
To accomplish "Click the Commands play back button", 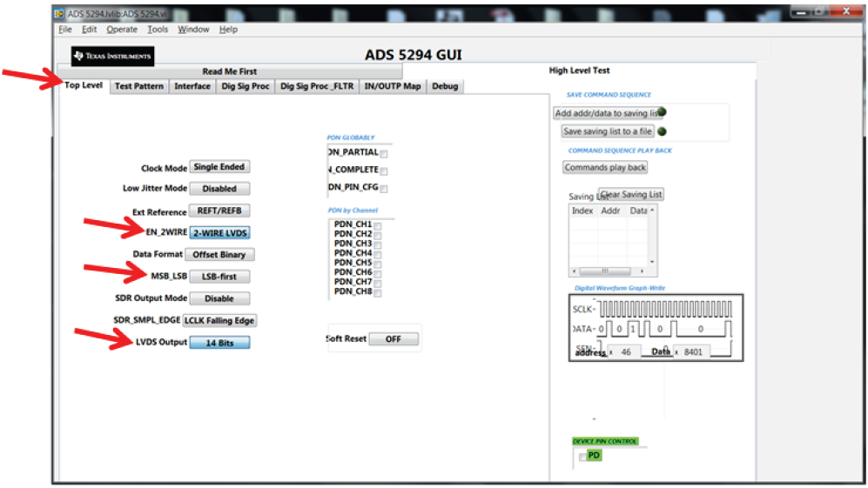I will pyautogui.click(x=605, y=167).
